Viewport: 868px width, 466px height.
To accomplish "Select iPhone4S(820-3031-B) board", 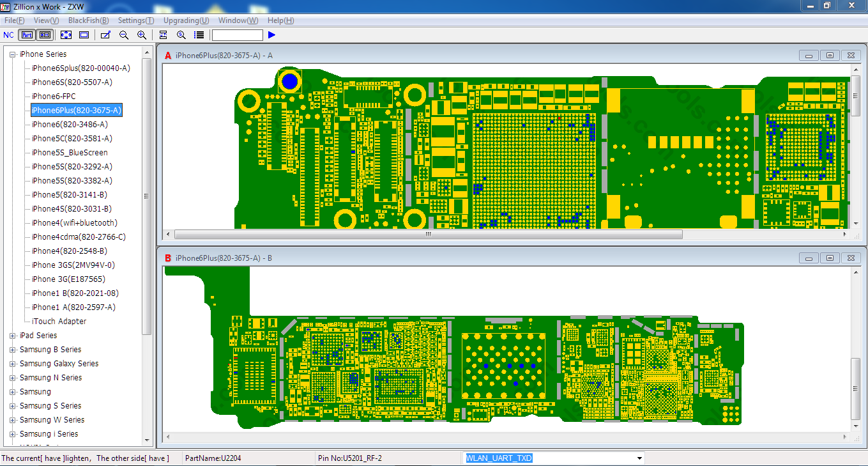I will pyautogui.click(x=72, y=209).
